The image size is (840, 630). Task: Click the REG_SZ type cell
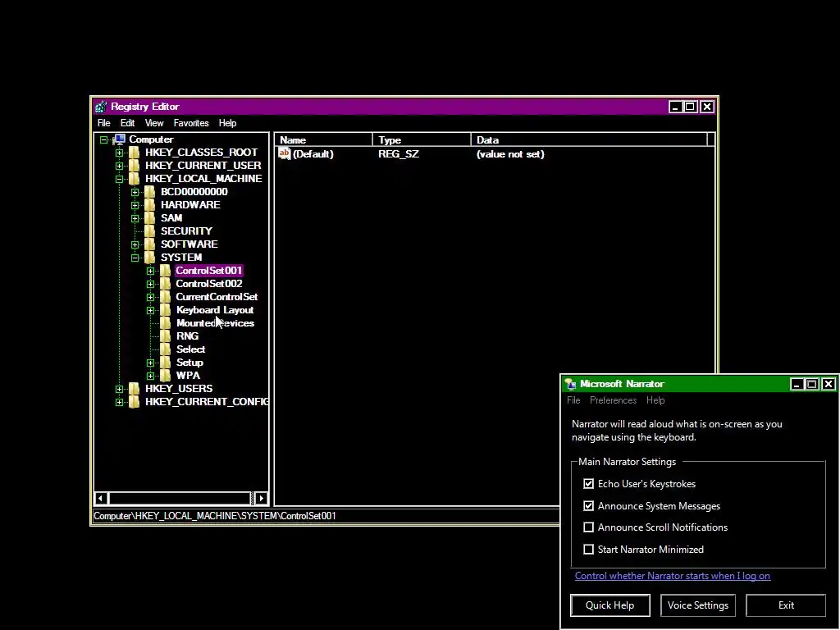tap(399, 154)
